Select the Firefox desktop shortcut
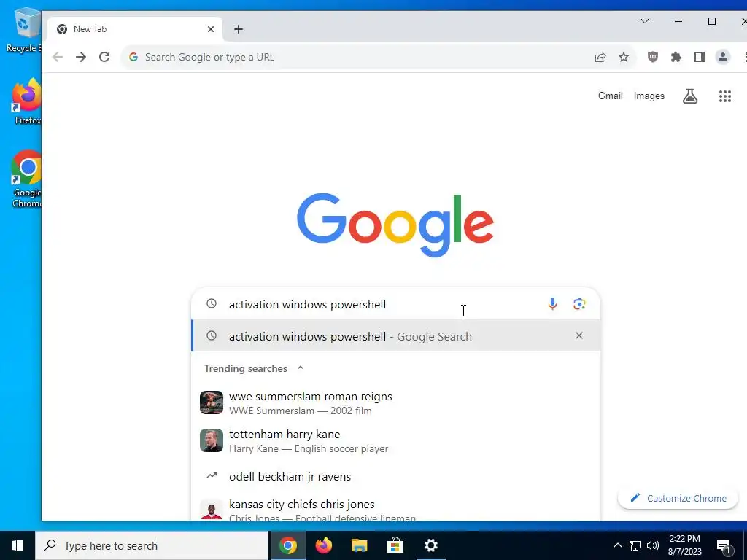The width and height of the screenshot is (747, 560). click(x=27, y=101)
